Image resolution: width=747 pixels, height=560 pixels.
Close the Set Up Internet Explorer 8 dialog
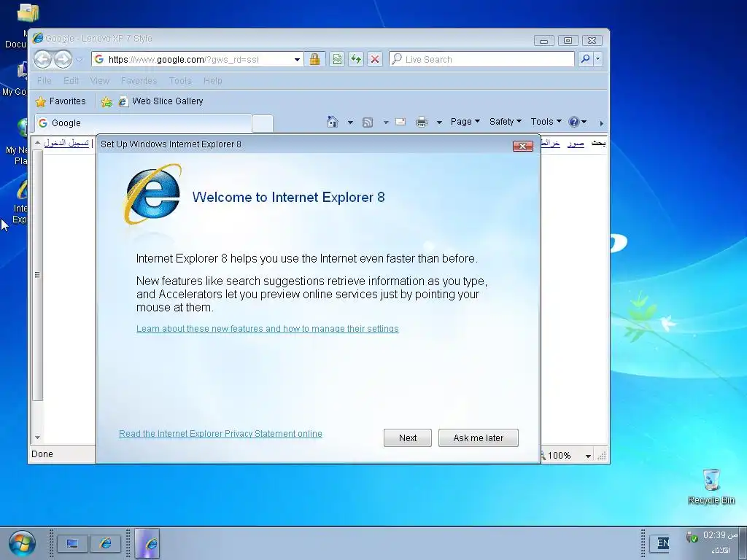(x=522, y=146)
